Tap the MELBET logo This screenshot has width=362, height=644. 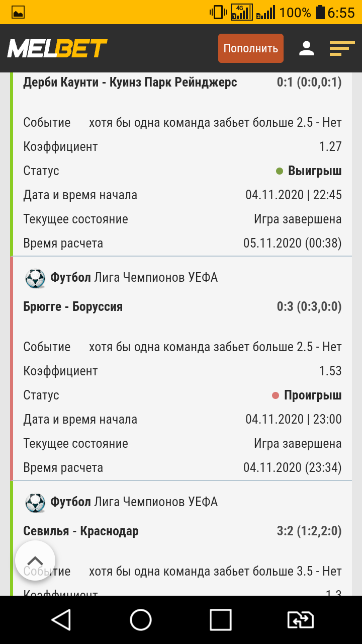click(57, 48)
